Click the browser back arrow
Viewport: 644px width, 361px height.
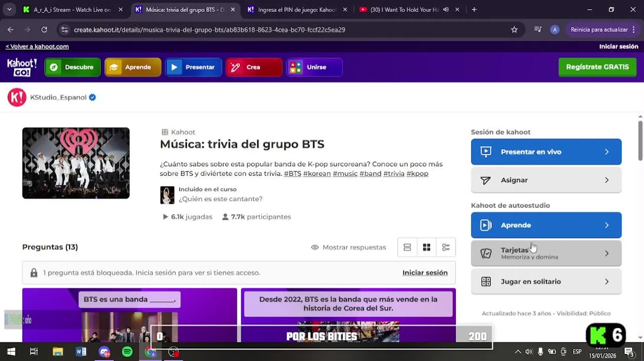click(11, 30)
